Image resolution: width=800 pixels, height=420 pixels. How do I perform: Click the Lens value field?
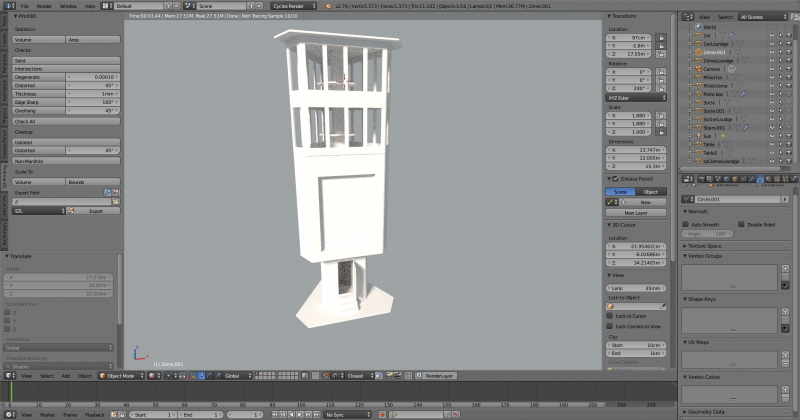click(x=638, y=287)
